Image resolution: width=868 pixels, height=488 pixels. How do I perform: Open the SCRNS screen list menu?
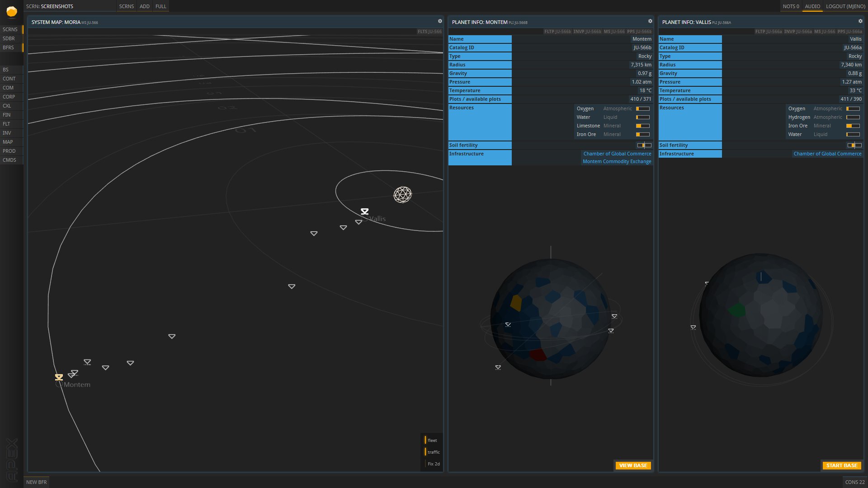[127, 6]
